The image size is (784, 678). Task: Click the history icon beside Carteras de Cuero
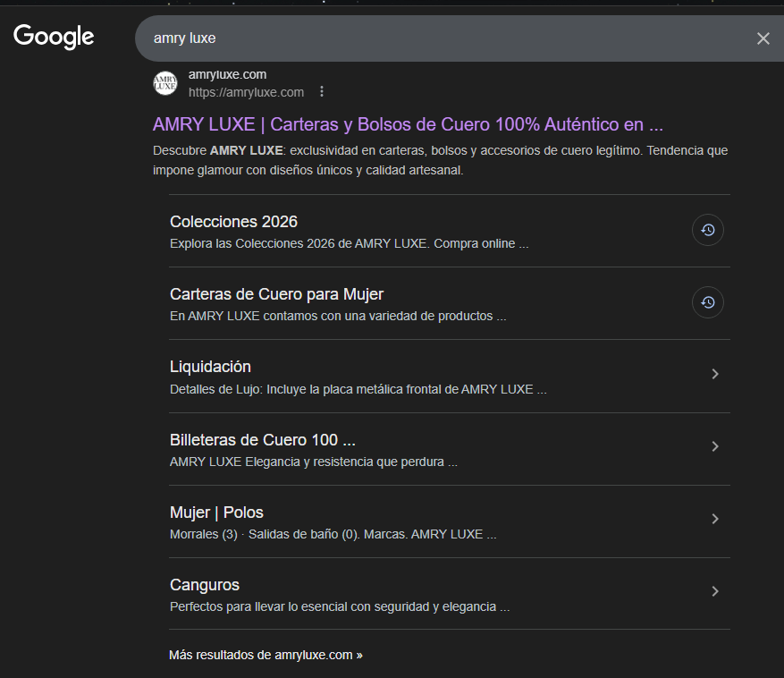(x=707, y=302)
